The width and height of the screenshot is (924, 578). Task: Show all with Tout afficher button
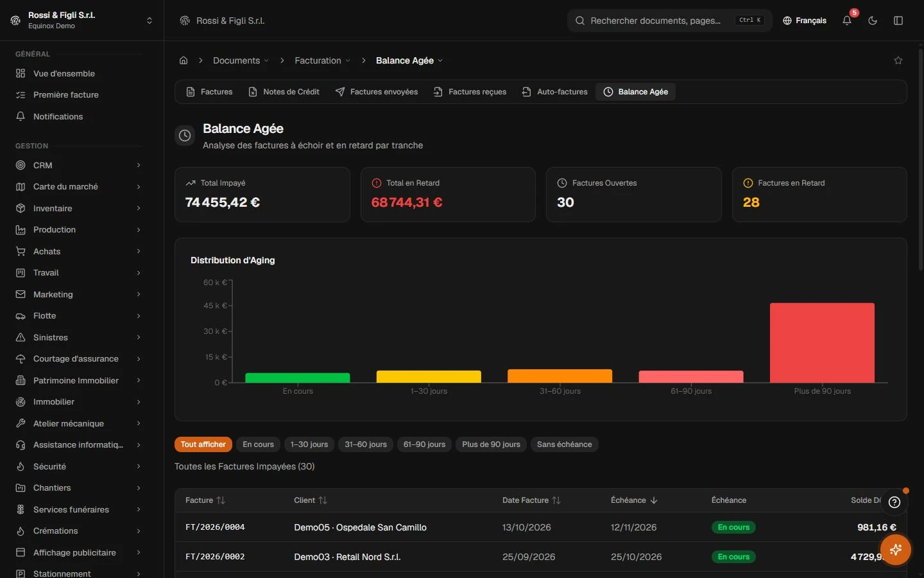tap(203, 444)
